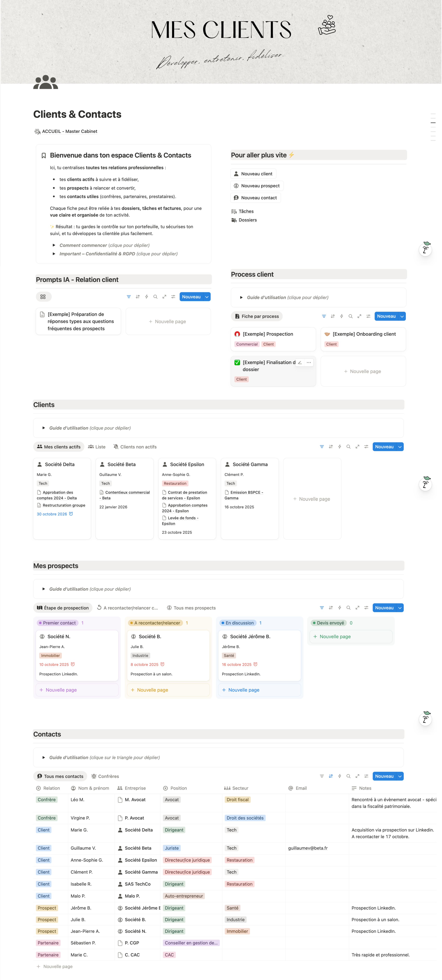Open dropdown arrow beside Nouveau in Clients

400,447
